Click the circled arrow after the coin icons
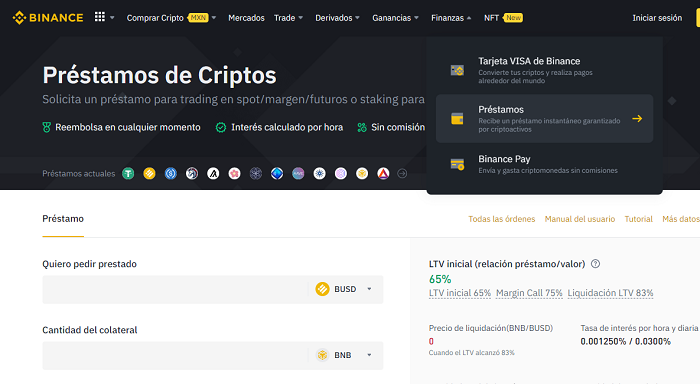 402,173
